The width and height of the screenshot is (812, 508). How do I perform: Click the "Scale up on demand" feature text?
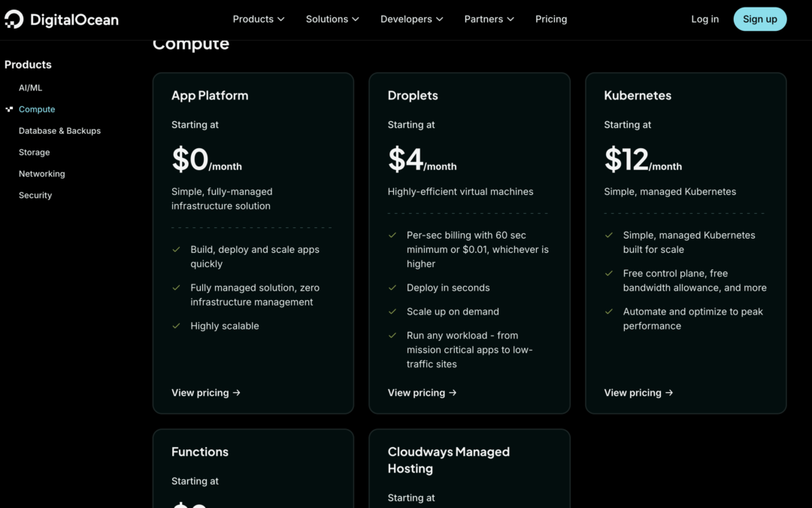click(453, 312)
